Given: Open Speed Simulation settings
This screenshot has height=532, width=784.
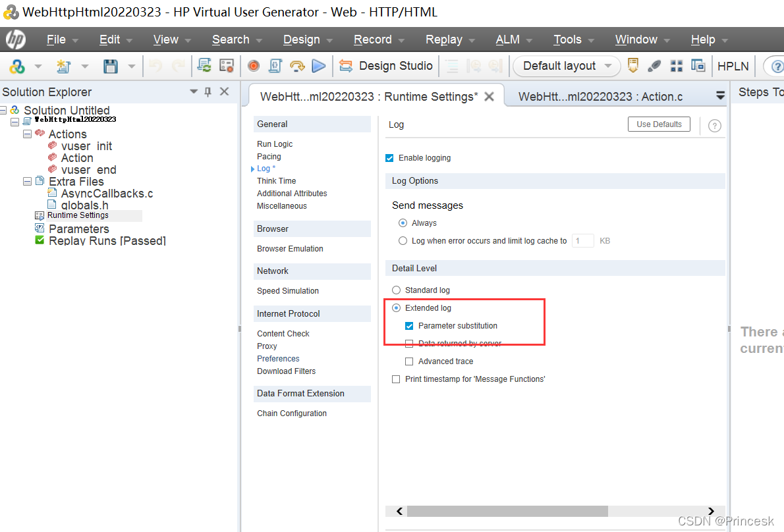Looking at the screenshot, I should pyautogui.click(x=287, y=291).
